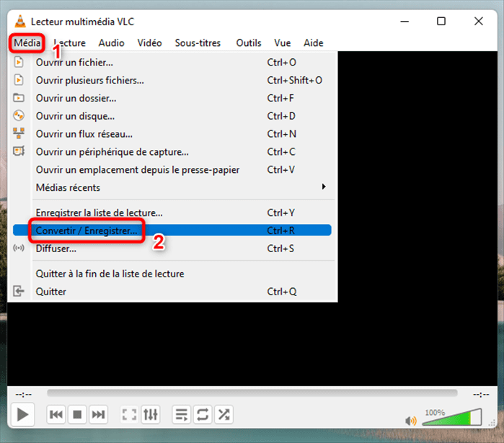Open the Média menu
This screenshot has width=504, height=443.
pyautogui.click(x=27, y=42)
